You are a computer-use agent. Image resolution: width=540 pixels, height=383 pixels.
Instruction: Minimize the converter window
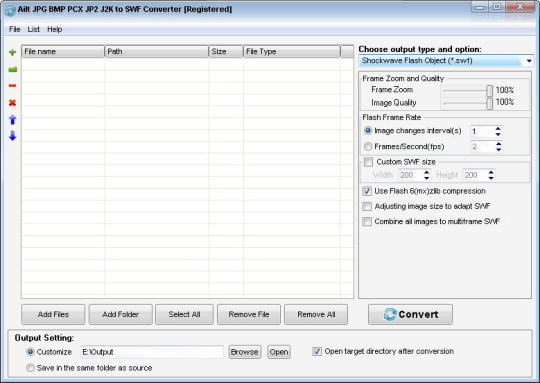479,7
